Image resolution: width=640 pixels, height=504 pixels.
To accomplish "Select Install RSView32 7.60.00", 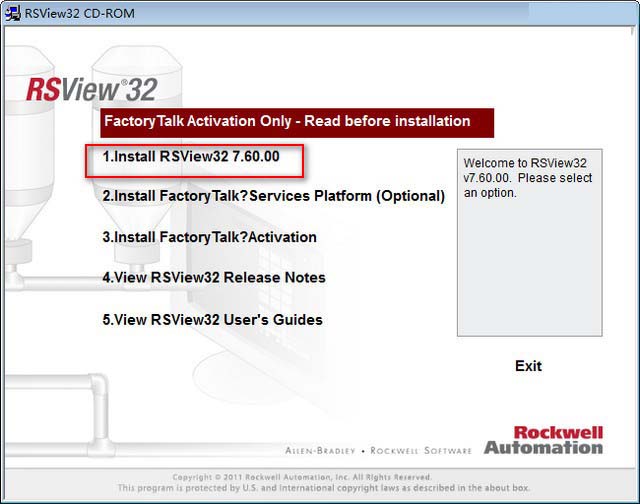I will click(x=191, y=157).
